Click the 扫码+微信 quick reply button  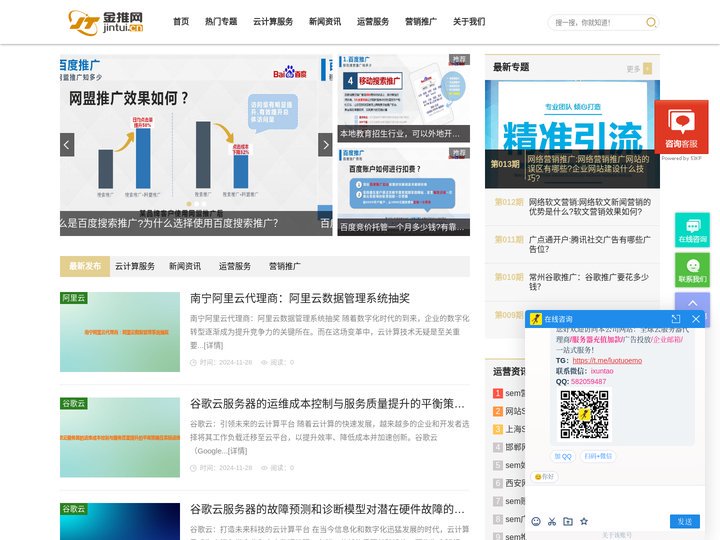click(598, 456)
